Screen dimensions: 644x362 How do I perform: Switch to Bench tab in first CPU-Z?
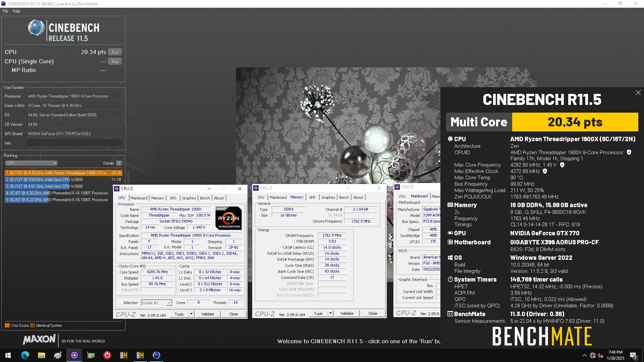(x=205, y=198)
